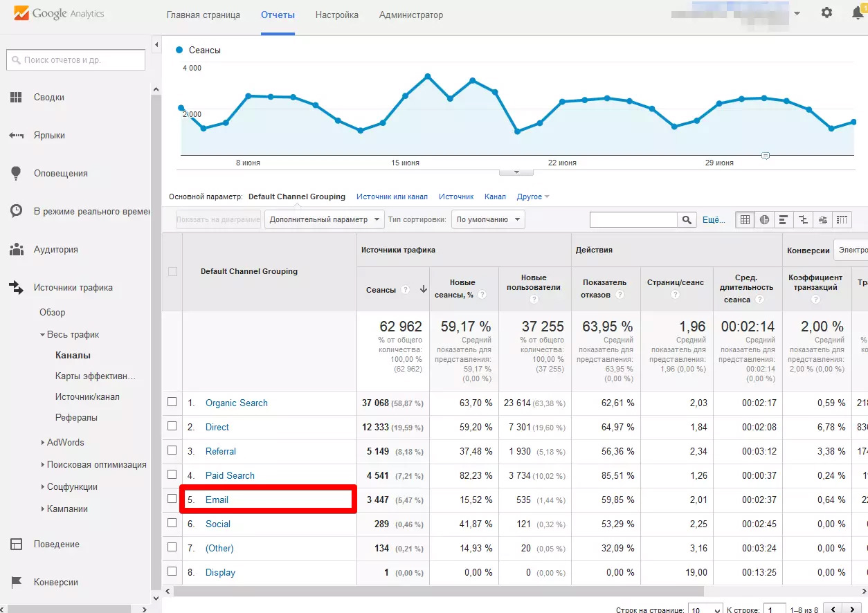Toggle the select-all checkbox in table header
868x613 pixels.
click(172, 271)
